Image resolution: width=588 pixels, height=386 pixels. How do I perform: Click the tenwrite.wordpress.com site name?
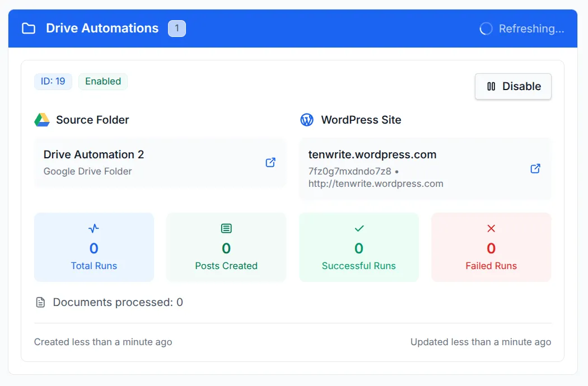(x=372, y=154)
